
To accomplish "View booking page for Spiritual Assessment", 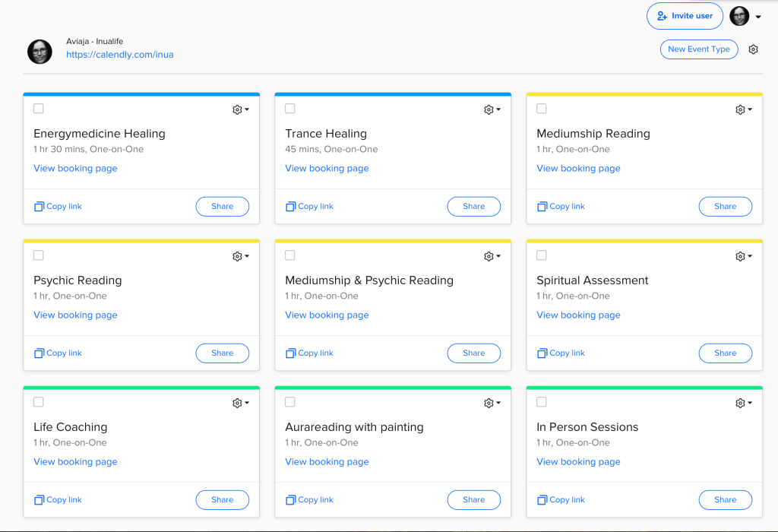I will [x=578, y=315].
